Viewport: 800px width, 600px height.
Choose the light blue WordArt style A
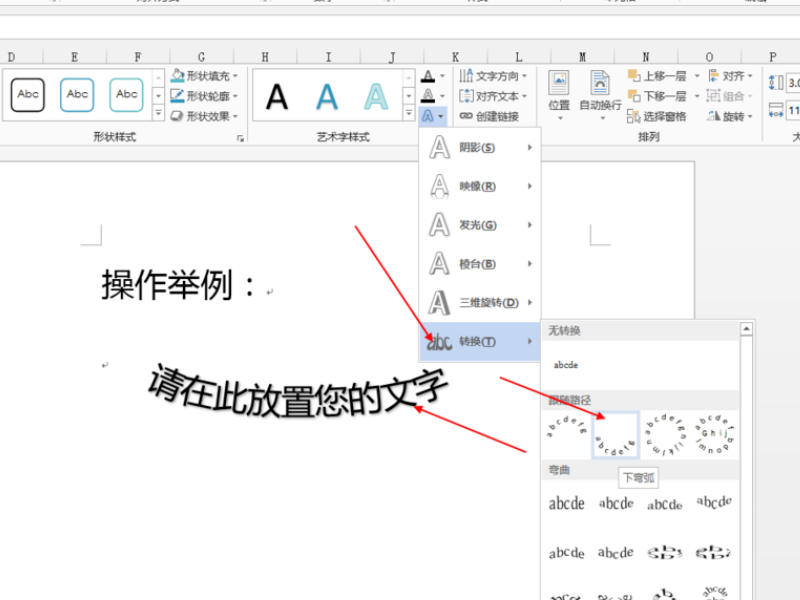click(373, 97)
